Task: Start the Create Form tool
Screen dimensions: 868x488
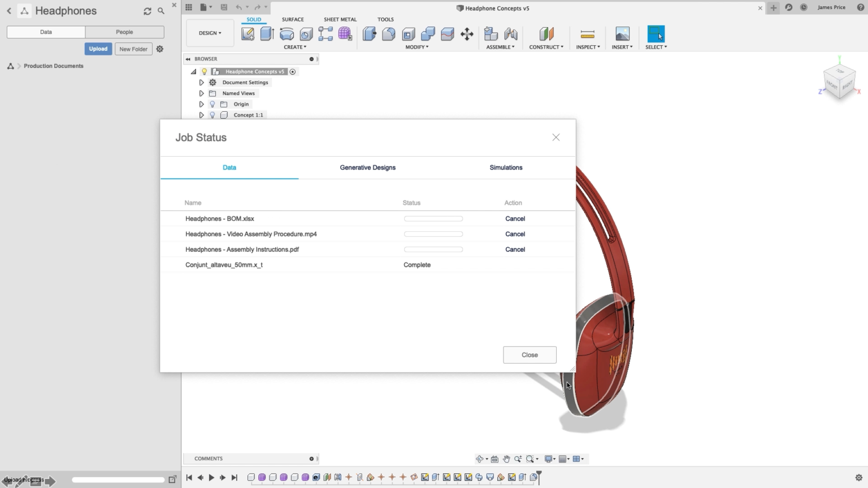Action: point(345,34)
